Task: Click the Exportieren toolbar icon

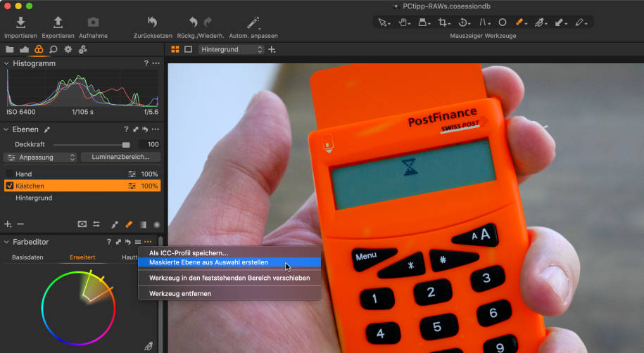Action: pos(58,23)
